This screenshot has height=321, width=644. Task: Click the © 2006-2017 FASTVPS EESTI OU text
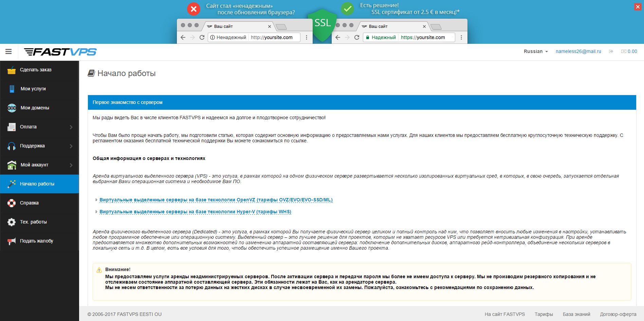click(125, 314)
